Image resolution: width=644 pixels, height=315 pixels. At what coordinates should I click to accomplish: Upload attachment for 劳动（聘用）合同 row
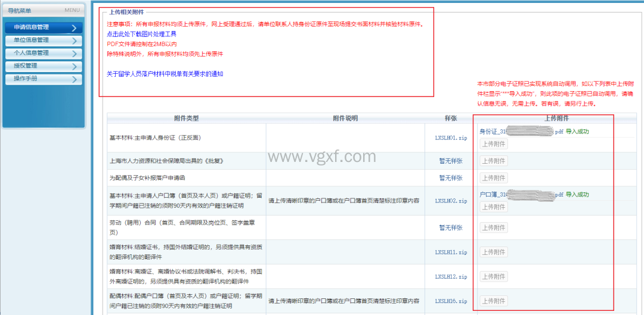[494, 227]
